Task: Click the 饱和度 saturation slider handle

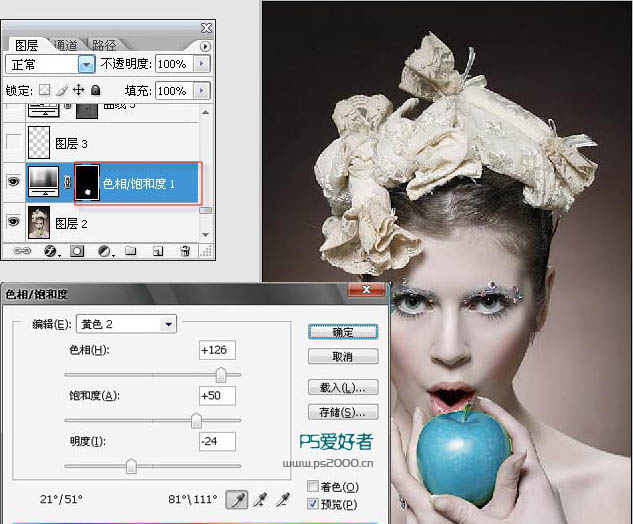Action: [x=197, y=421]
